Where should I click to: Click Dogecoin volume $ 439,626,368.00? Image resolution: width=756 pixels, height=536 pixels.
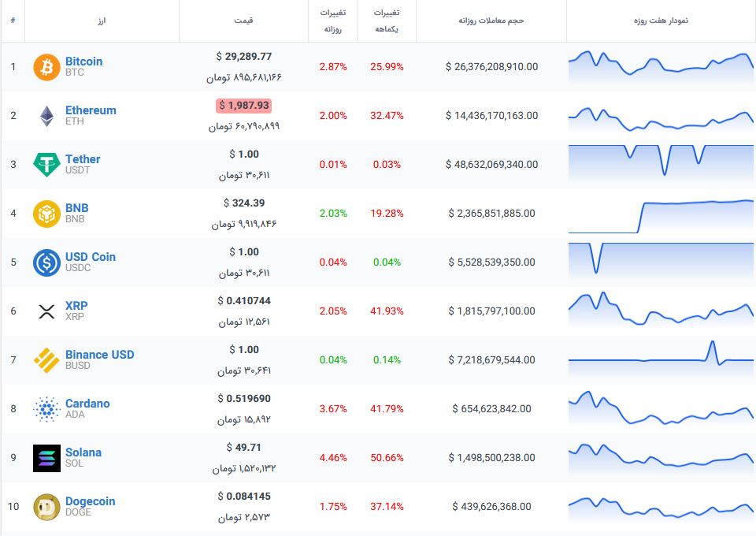pos(491,507)
